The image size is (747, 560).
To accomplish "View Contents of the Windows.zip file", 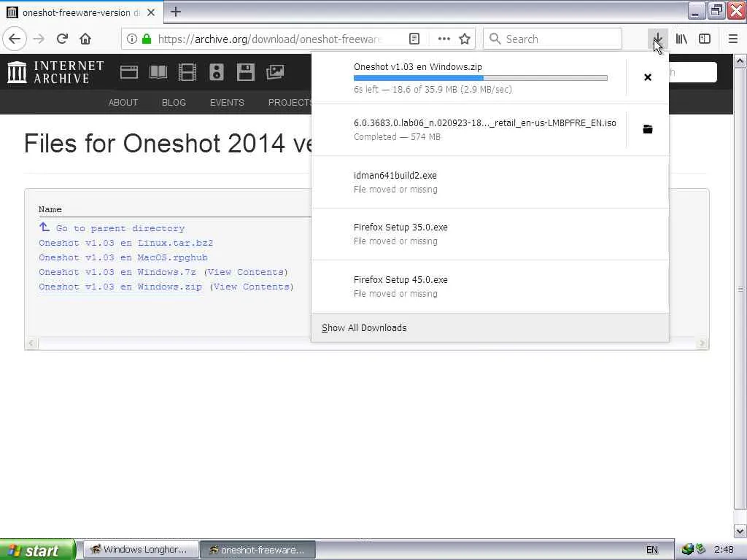I will point(252,287).
